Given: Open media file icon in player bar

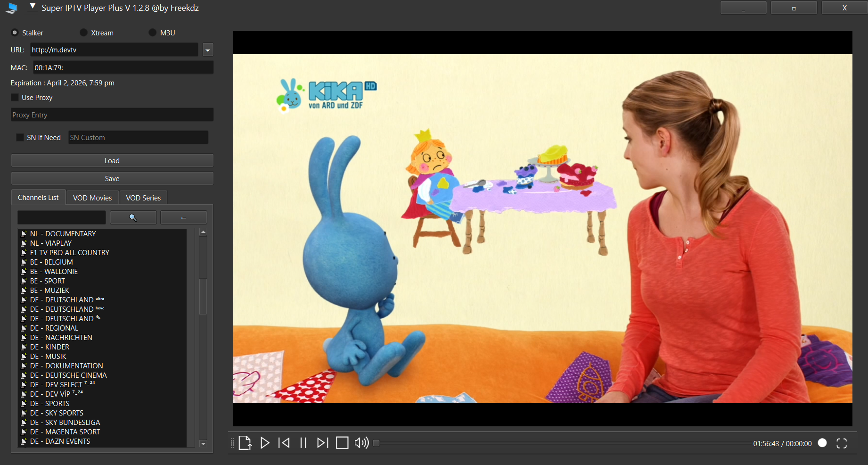Looking at the screenshot, I should (x=245, y=443).
